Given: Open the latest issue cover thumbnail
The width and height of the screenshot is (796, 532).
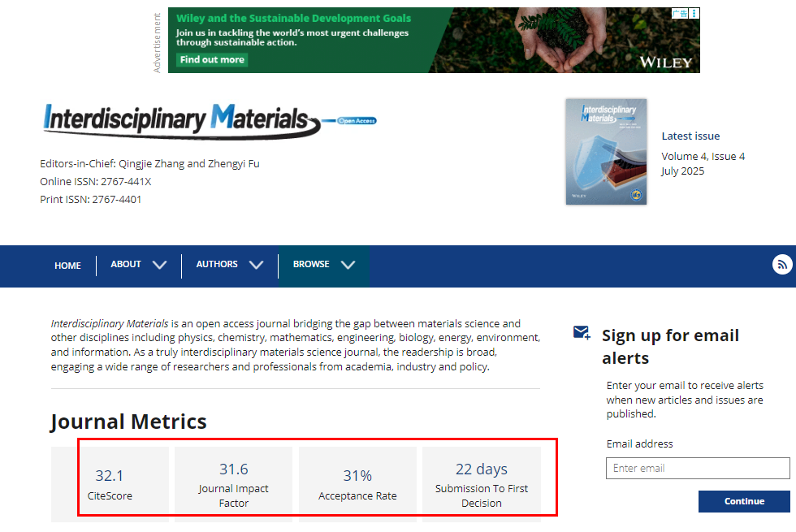Looking at the screenshot, I should 606,151.
